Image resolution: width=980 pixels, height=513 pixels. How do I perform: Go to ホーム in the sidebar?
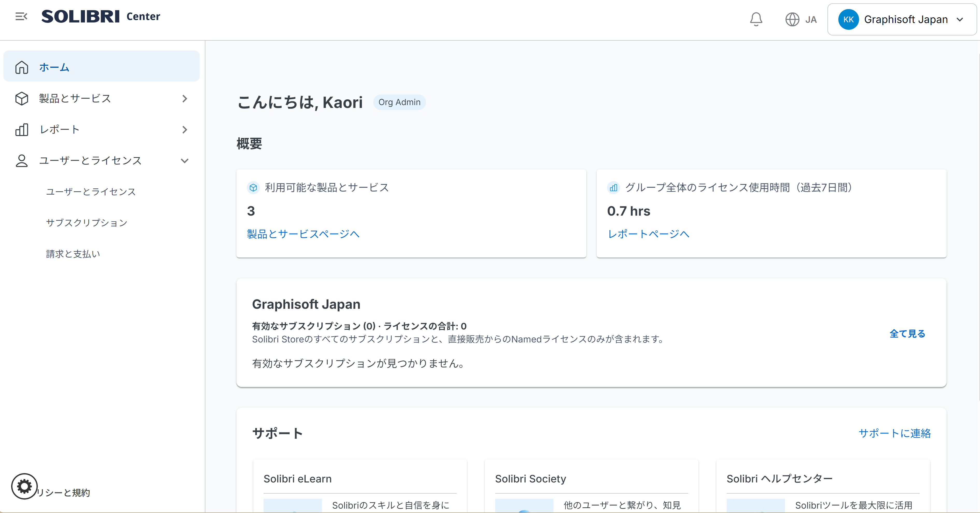pos(101,66)
